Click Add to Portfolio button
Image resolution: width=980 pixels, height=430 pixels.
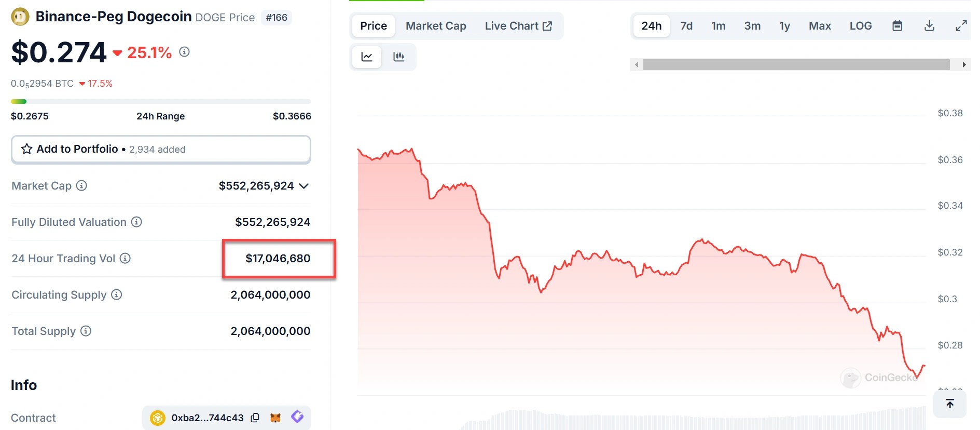coord(161,150)
